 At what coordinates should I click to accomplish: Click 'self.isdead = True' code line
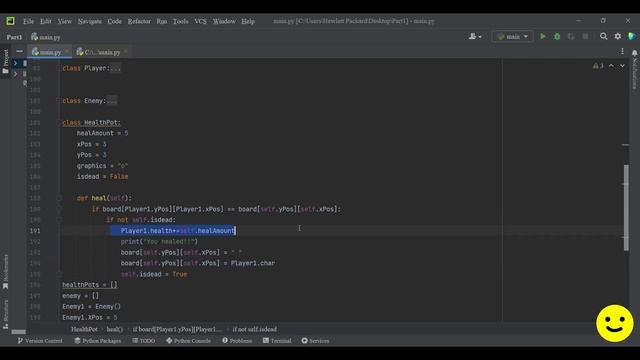154,274
